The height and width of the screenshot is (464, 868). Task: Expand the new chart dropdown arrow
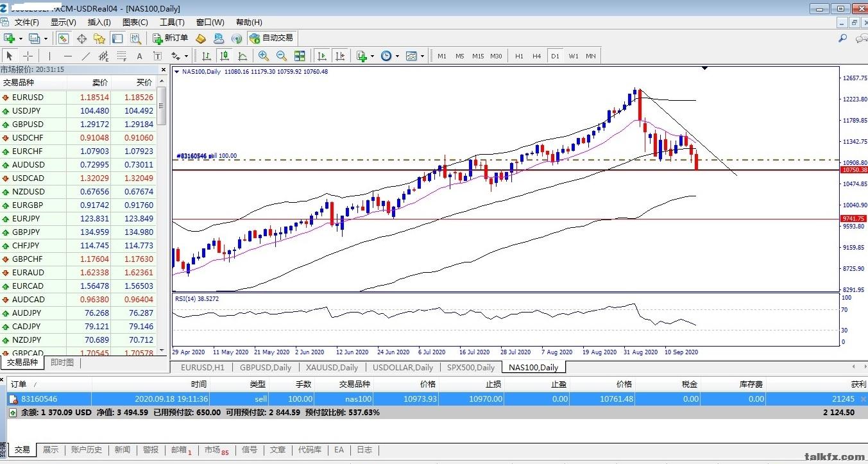[x=21, y=39]
